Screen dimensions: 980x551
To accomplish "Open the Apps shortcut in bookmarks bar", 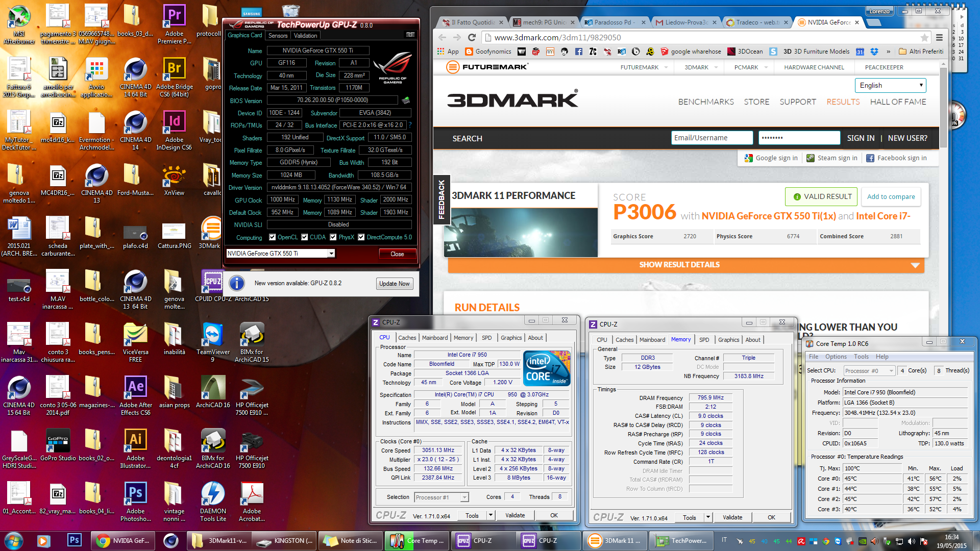I will (x=448, y=52).
